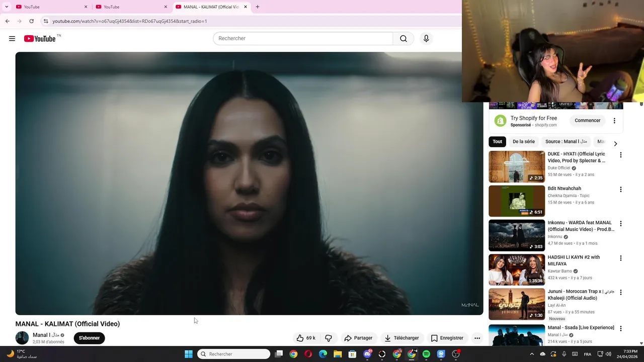The image size is (644, 362).
Task: Open Spotify from the taskbar
Action: [x=426, y=354]
